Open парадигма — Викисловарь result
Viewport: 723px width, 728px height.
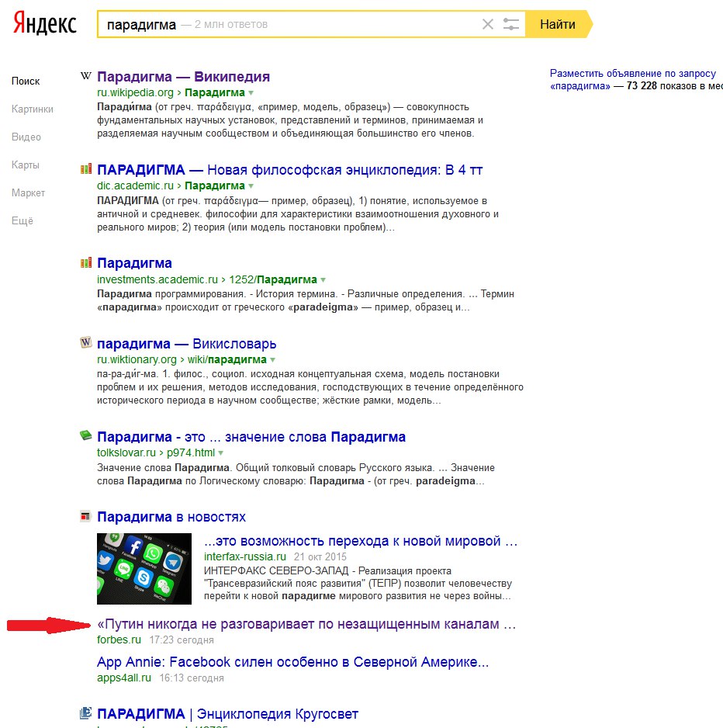coord(186,344)
